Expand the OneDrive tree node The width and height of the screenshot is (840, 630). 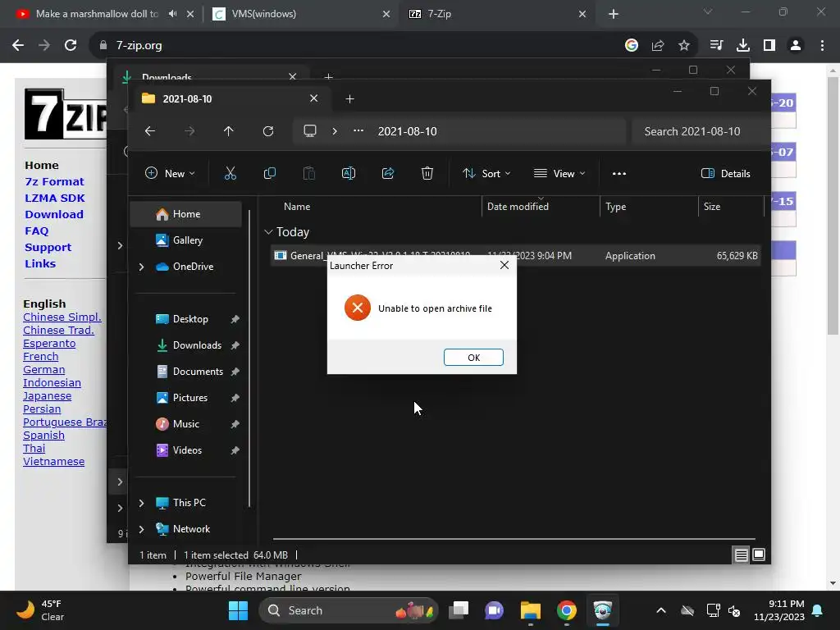coord(141,267)
